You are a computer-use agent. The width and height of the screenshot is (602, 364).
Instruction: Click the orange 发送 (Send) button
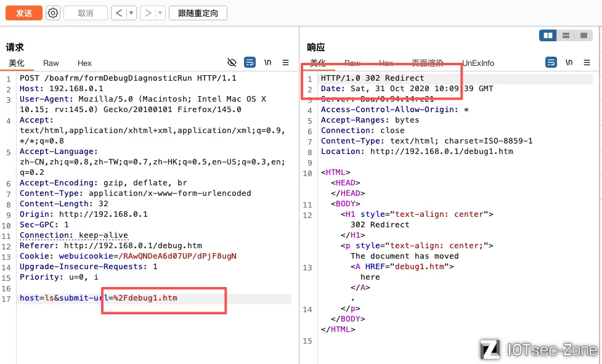click(24, 13)
